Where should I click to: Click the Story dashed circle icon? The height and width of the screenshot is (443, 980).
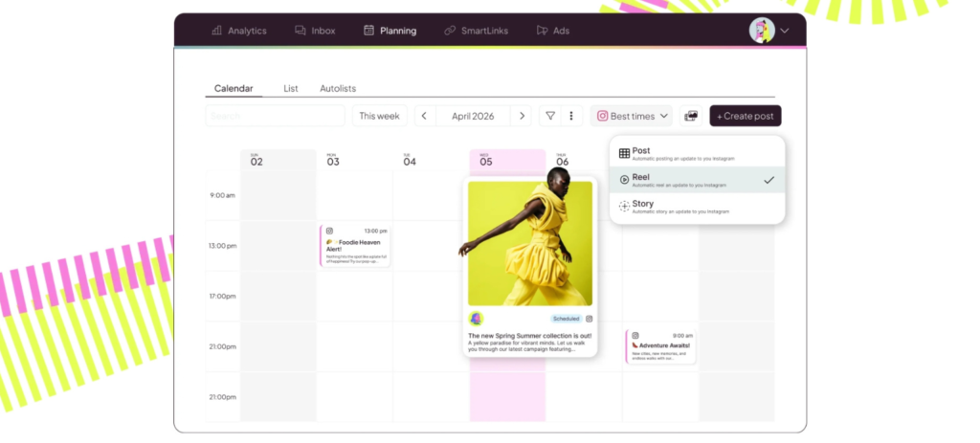click(624, 207)
